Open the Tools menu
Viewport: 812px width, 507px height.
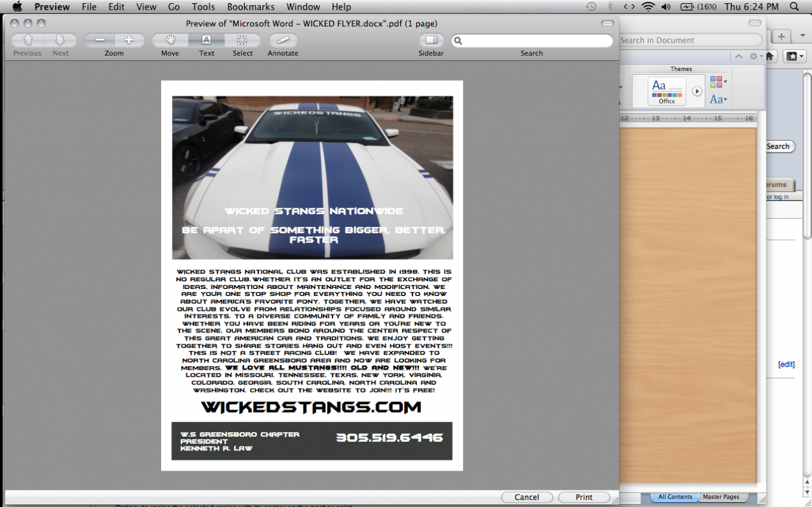pos(203,7)
